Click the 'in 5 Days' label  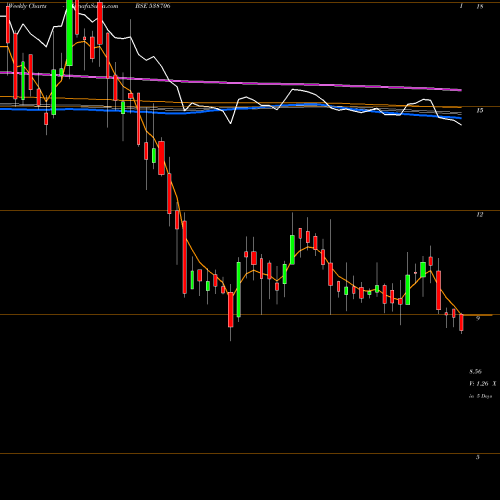(x=481, y=396)
